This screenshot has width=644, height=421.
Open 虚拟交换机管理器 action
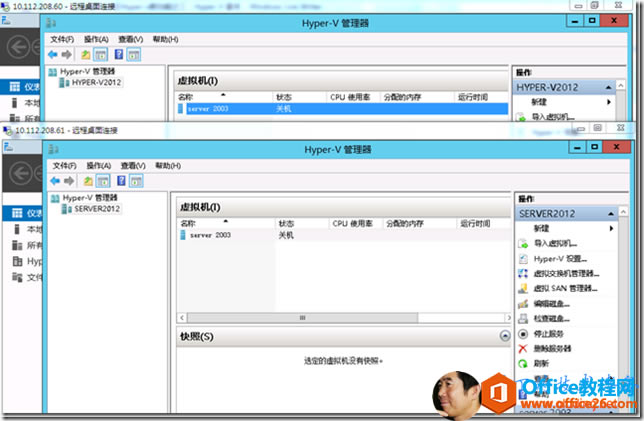click(x=559, y=274)
